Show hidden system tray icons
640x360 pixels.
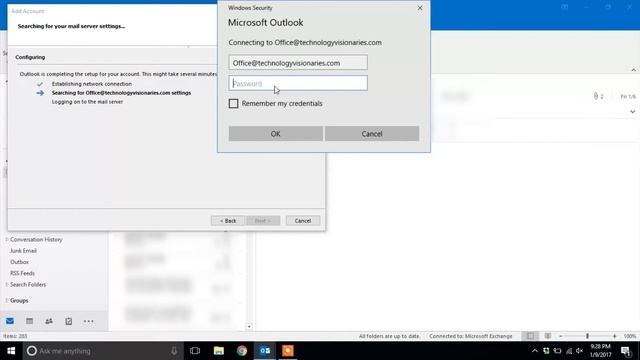point(535,351)
